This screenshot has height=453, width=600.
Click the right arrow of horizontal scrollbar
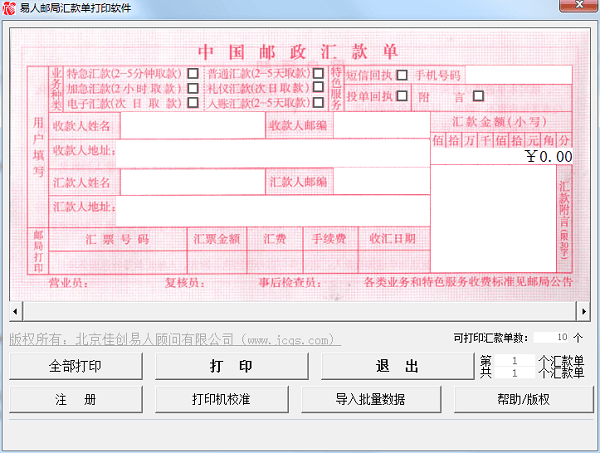click(x=584, y=311)
